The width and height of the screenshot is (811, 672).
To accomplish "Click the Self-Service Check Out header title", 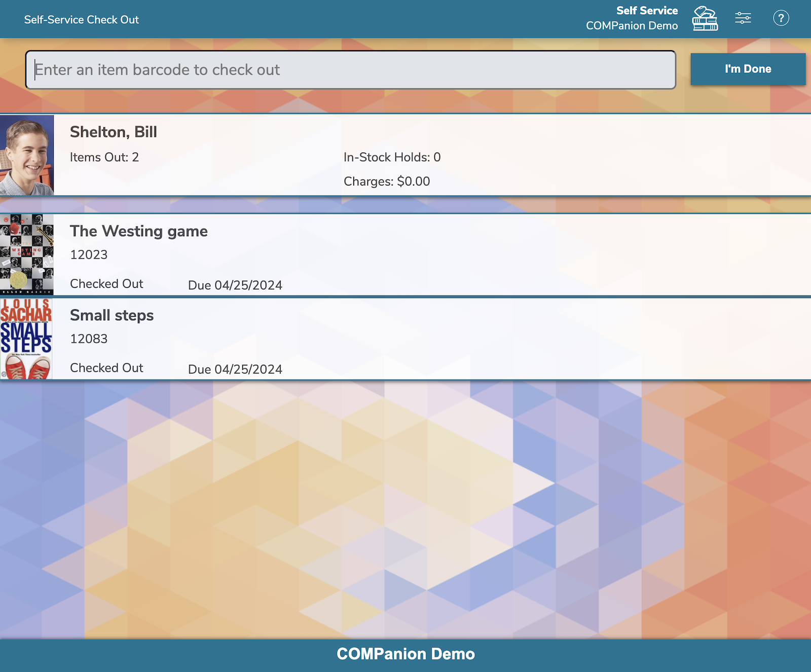I will coord(82,20).
